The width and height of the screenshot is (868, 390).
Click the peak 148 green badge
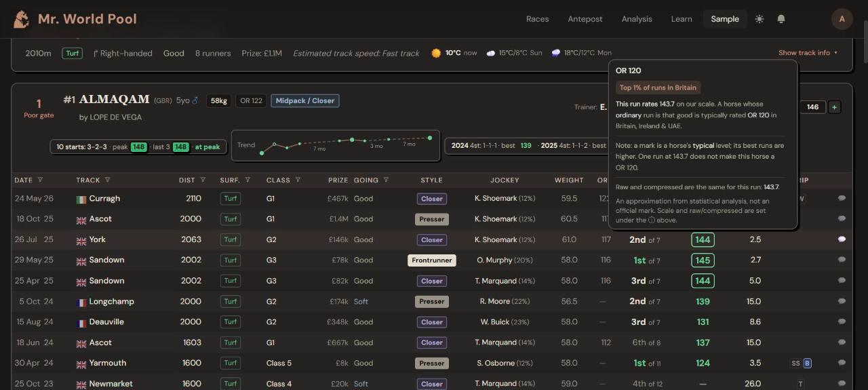[139, 147]
